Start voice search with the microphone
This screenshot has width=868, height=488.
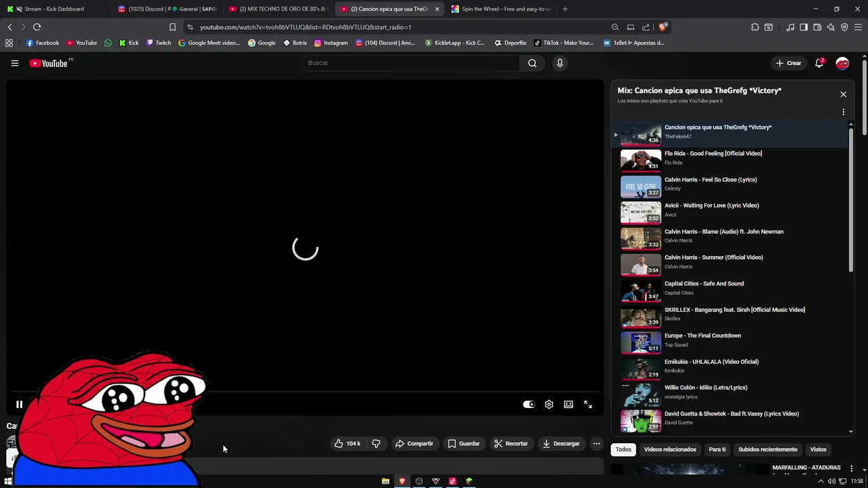(559, 63)
